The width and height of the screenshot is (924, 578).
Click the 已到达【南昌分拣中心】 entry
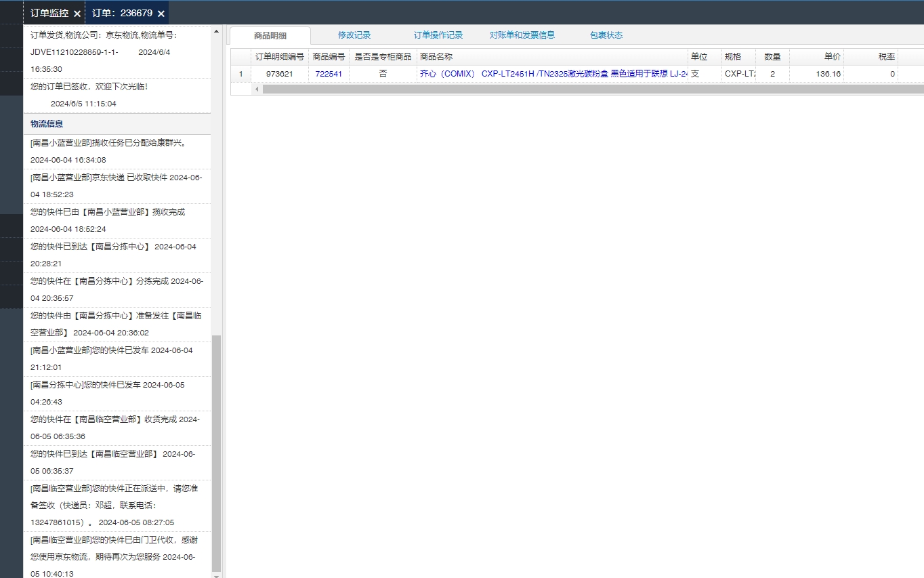click(x=117, y=255)
